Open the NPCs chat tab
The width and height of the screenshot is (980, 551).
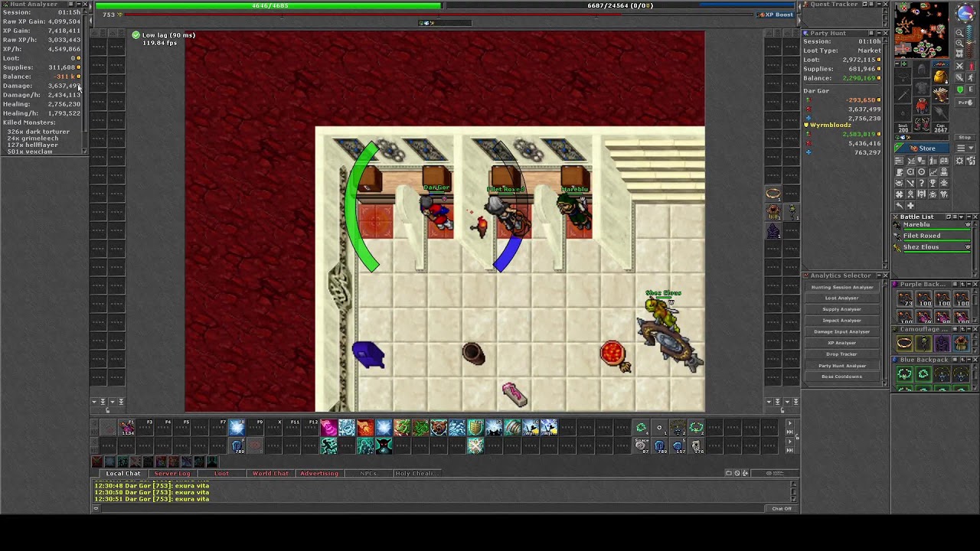(368, 473)
